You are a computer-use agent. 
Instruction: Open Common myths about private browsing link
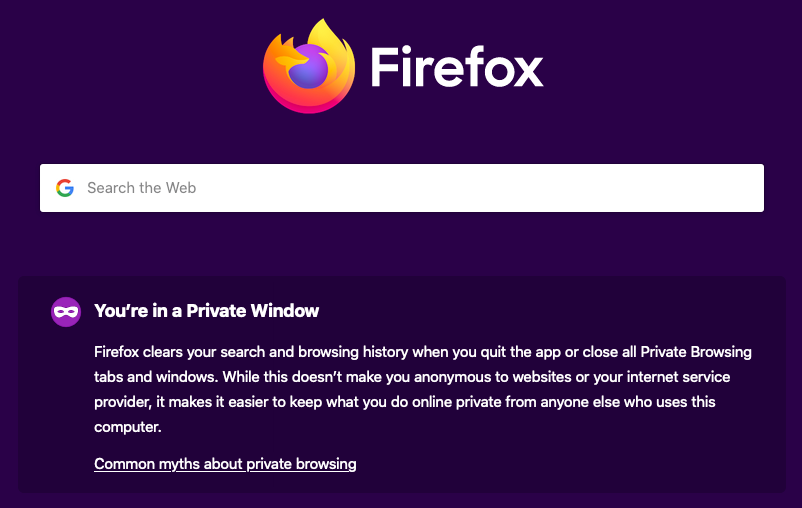(225, 464)
